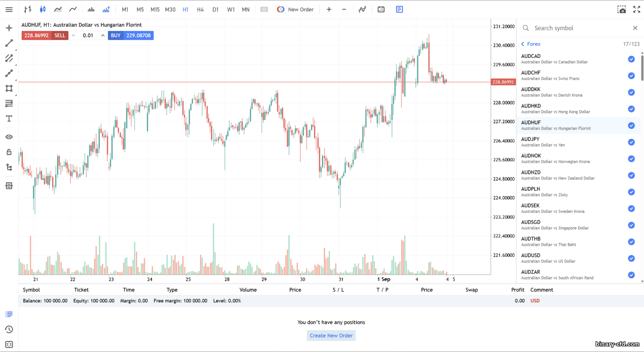This screenshot has height=352, width=644.
Task: Open the economic calendar
Action: [381, 9]
